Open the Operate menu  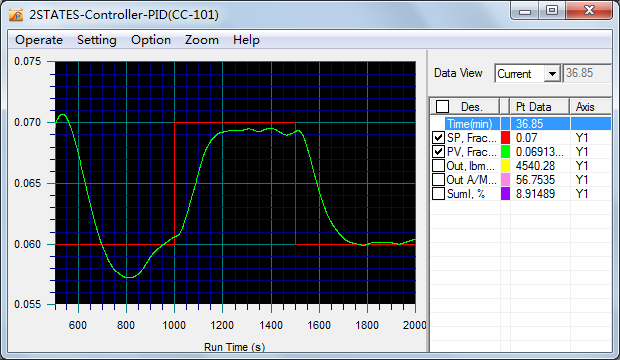tap(39, 40)
